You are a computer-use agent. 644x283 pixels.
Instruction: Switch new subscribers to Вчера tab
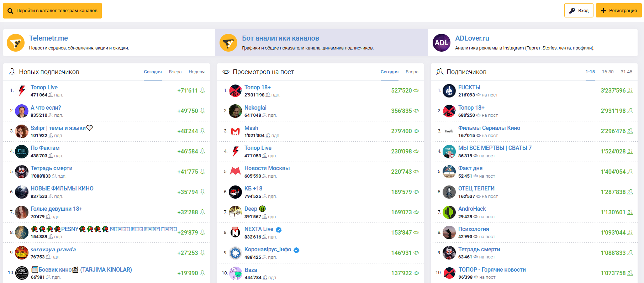(x=175, y=72)
